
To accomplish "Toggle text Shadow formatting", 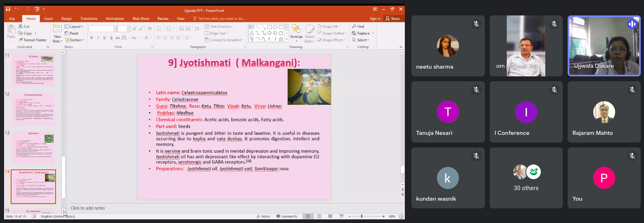I will [111, 38].
